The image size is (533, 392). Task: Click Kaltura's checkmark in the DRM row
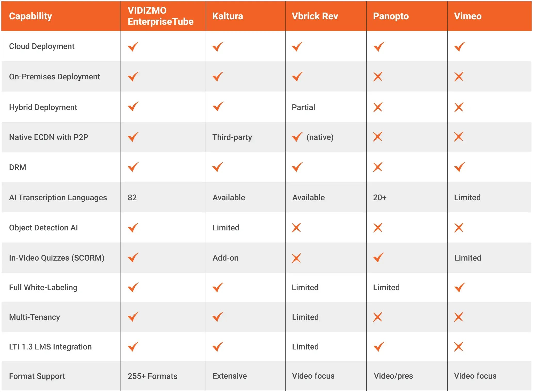218,167
